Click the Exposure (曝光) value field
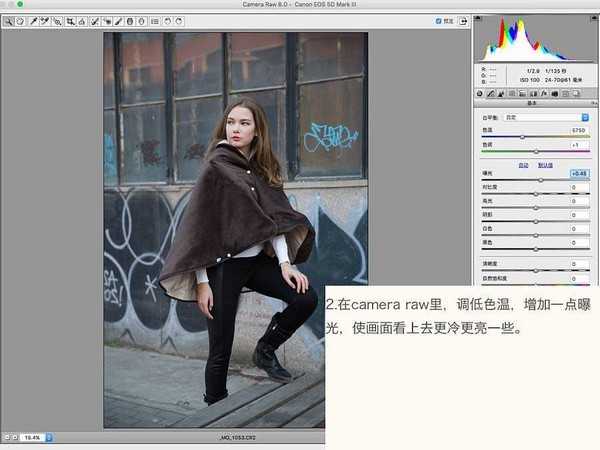 (579, 174)
